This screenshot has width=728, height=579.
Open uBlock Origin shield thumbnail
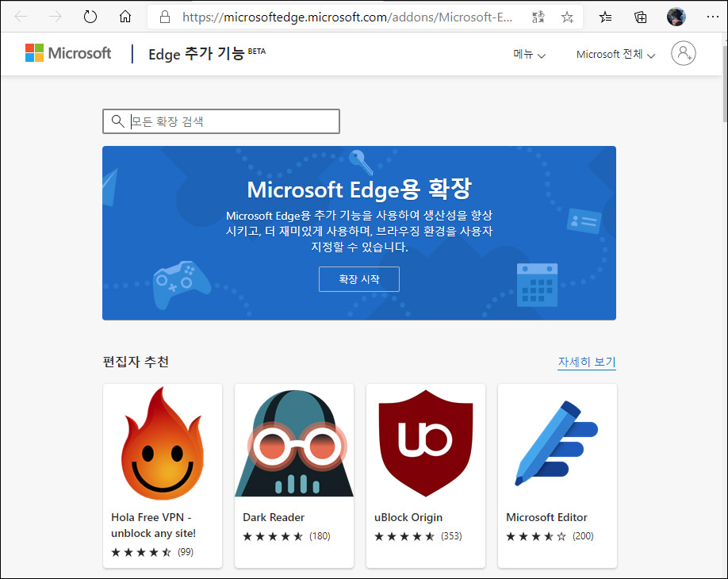pos(426,444)
